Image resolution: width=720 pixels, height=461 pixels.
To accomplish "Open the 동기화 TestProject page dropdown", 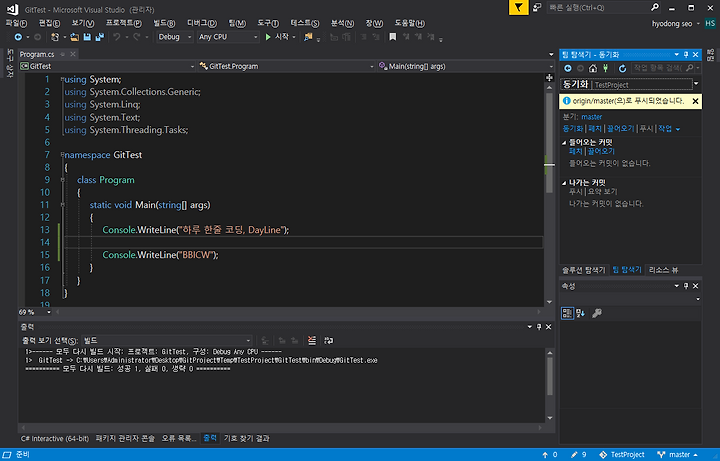I will point(696,84).
